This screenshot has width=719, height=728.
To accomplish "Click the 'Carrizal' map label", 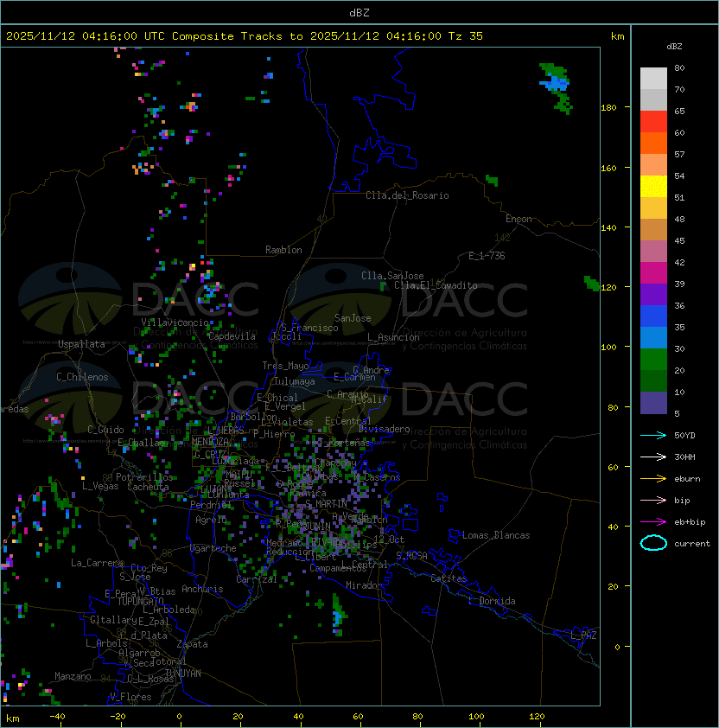I will [257, 579].
